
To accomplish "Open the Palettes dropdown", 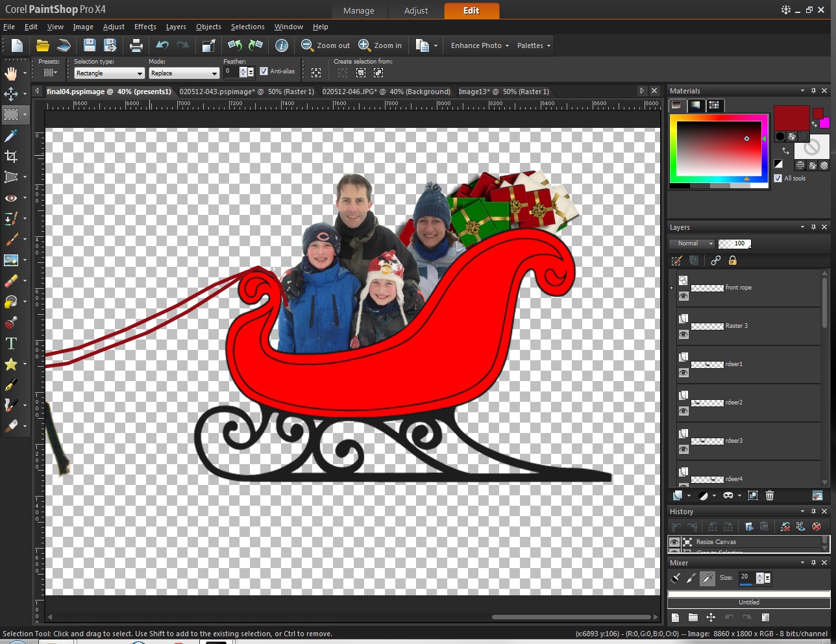I will click(534, 45).
